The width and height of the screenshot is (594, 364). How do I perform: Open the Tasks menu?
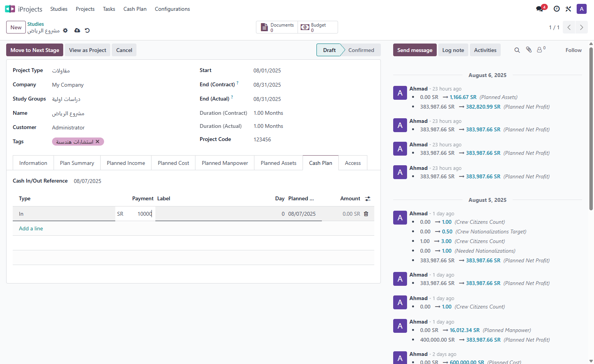point(109,9)
